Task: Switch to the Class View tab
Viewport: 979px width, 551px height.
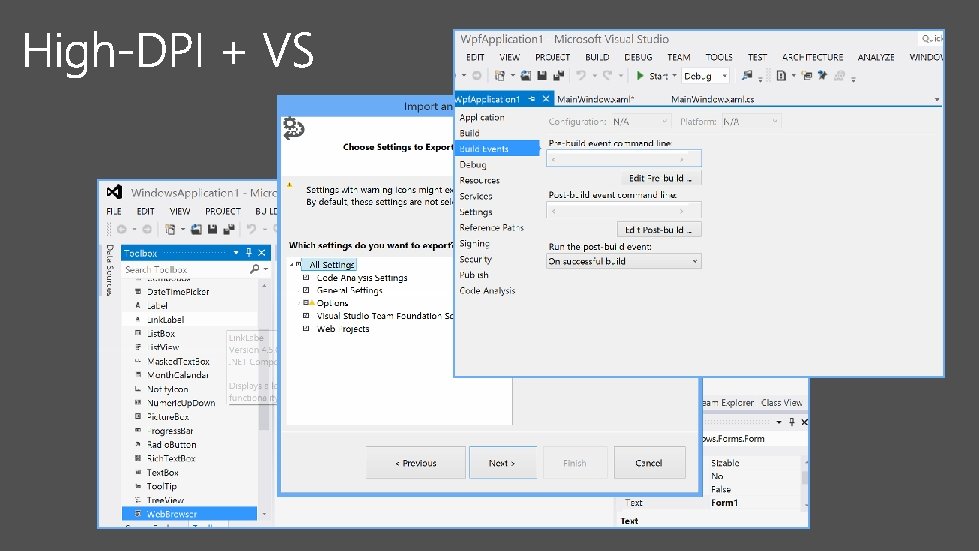Action: click(782, 402)
